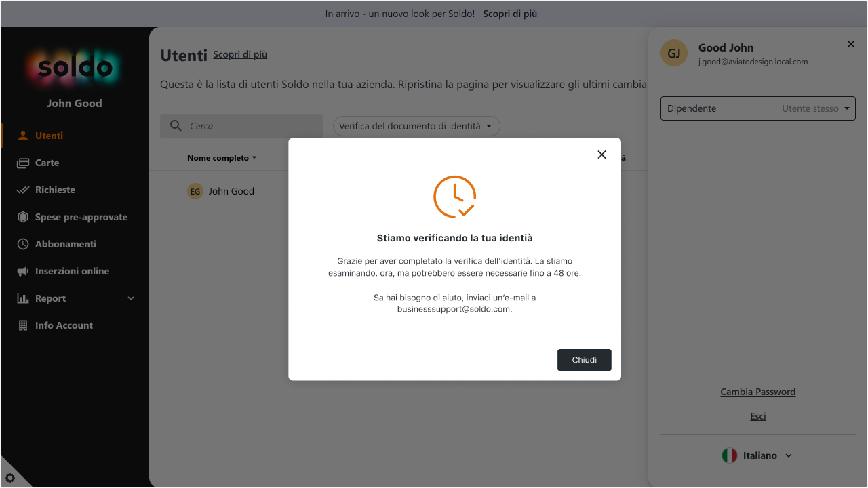The width and height of the screenshot is (868, 488).
Task: Sort by the Nome completo column
Action: [x=222, y=158]
